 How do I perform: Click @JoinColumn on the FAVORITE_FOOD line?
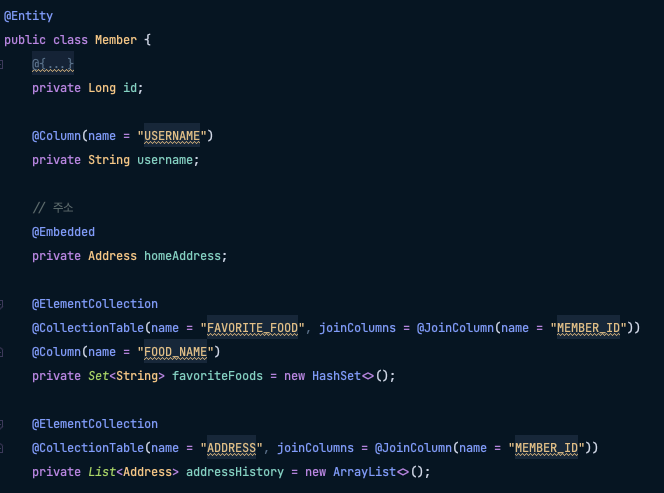[x=455, y=328]
